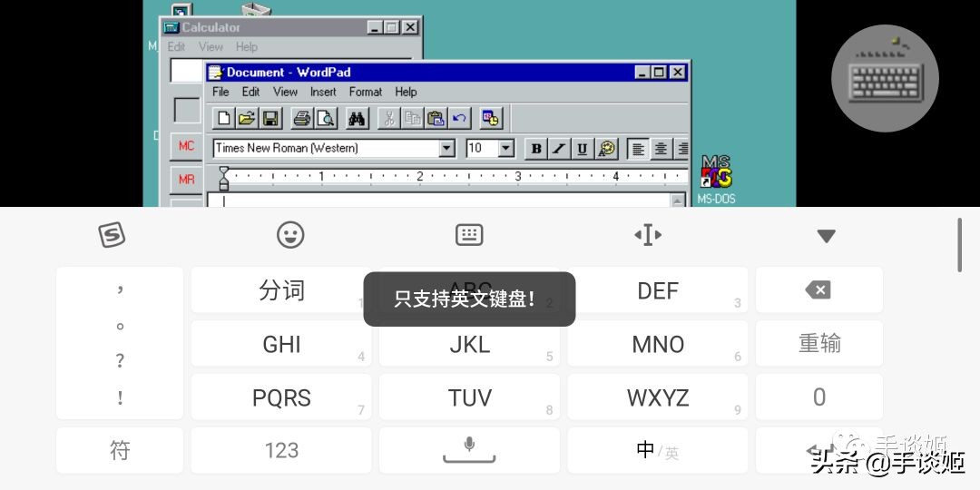
Task: Tap the 0 key on keypad
Action: point(819,397)
